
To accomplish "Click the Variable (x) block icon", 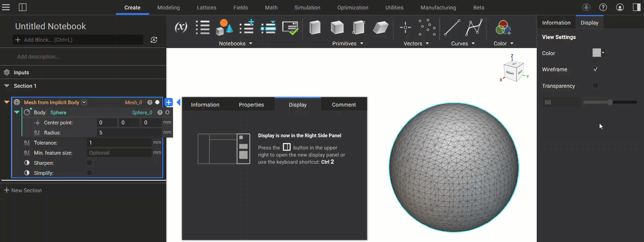I will coord(181,27).
